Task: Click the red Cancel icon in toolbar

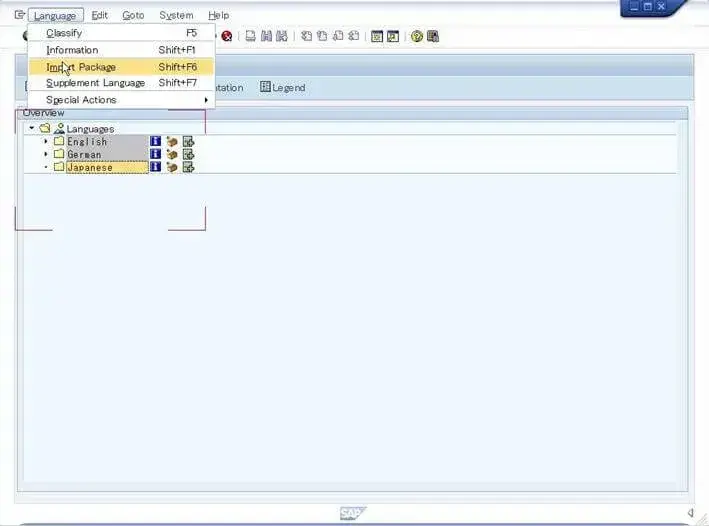Action: pyautogui.click(x=227, y=36)
